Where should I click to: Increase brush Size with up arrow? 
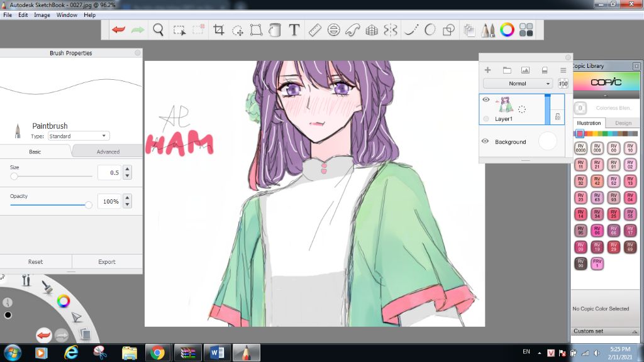click(x=127, y=168)
